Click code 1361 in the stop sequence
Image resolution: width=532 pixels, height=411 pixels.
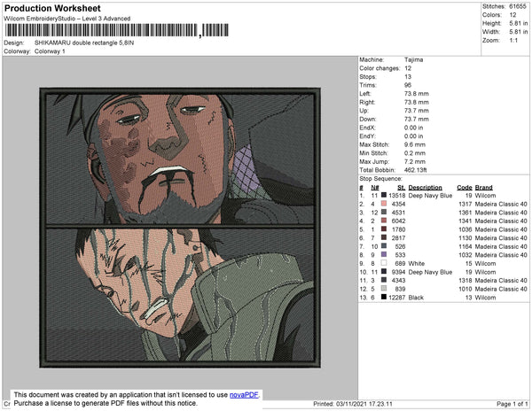pos(465,213)
